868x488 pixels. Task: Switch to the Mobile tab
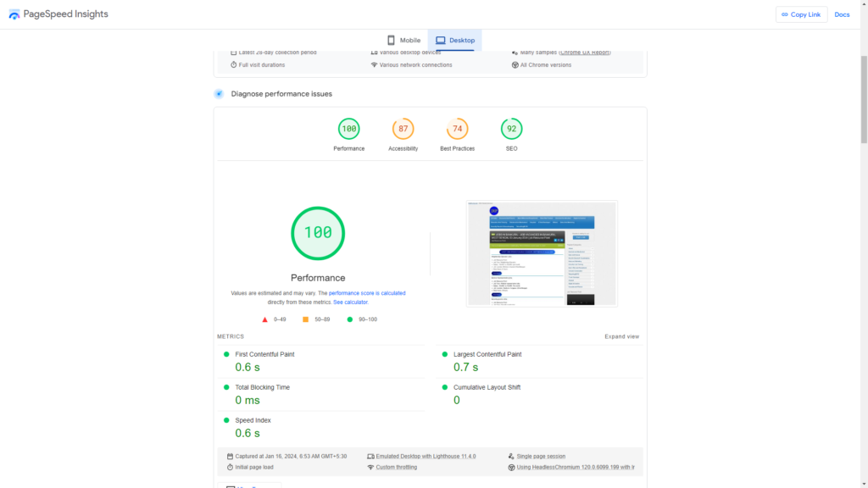tap(403, 41)
